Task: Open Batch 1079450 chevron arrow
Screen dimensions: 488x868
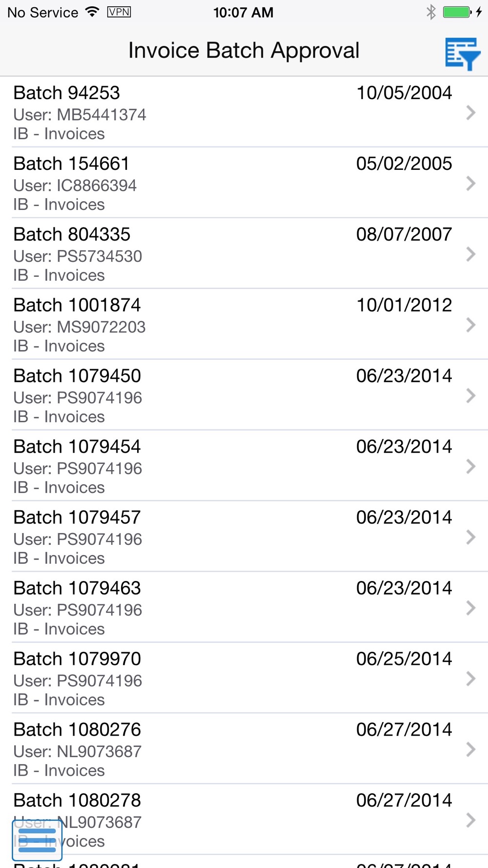Action: tap(470, 396)
